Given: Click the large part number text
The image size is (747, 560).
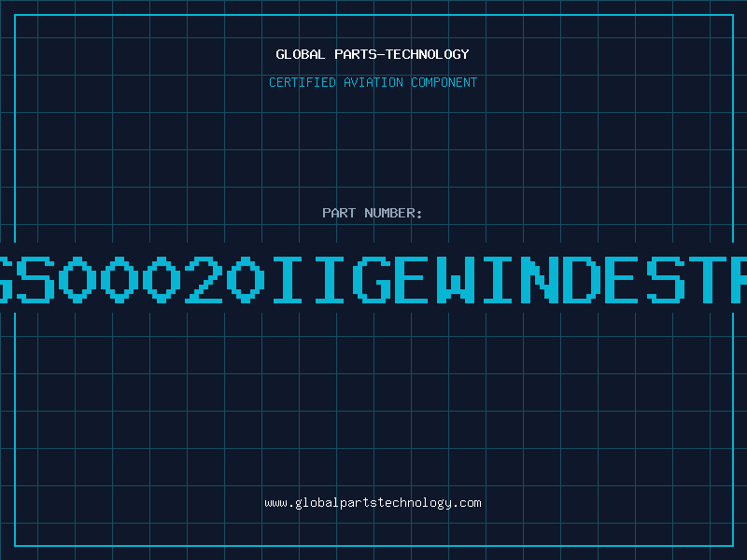Looking at the screenshot, I should click(373, 279).
